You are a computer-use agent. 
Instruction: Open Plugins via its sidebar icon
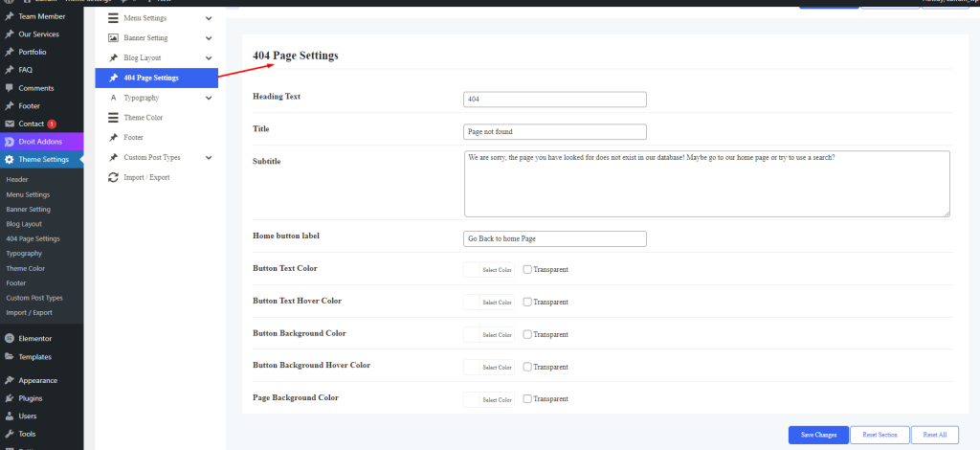click(10, 398)
